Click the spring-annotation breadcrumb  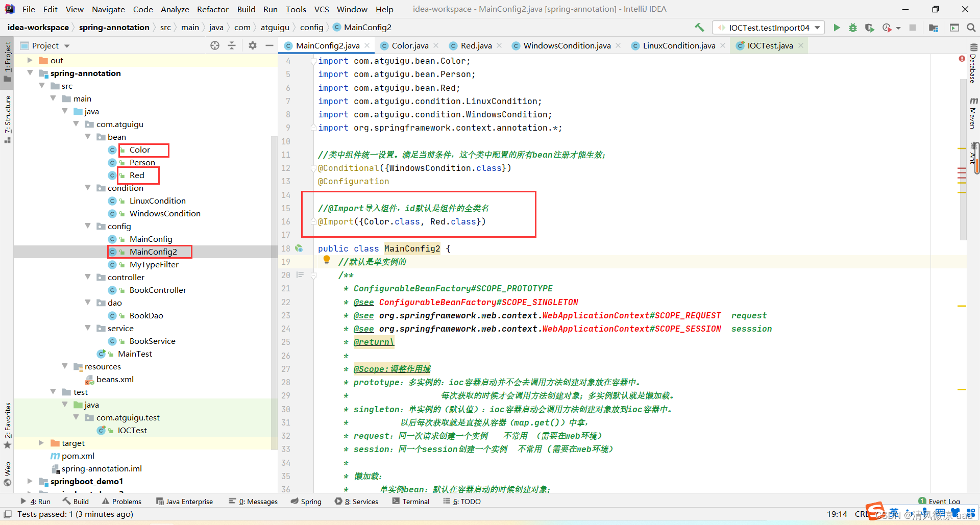114,28
